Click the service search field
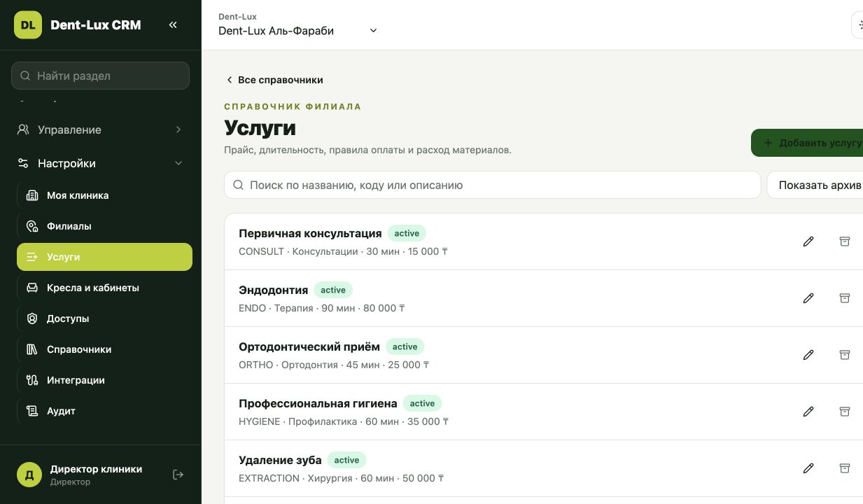863x504 pixels. 492,185
